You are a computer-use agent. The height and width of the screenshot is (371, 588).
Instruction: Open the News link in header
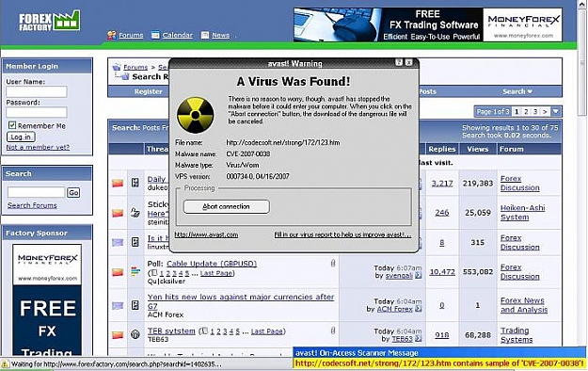220,35
